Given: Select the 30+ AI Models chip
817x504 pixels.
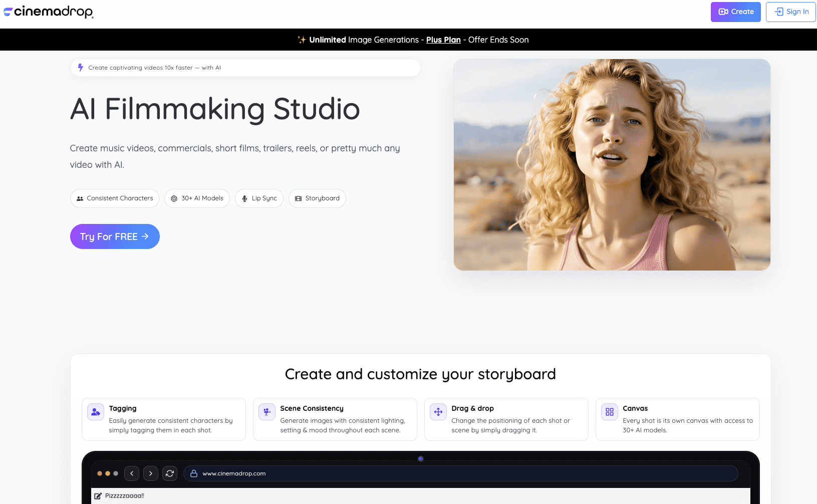Looking at the screenshot, I should click(197, 198).
